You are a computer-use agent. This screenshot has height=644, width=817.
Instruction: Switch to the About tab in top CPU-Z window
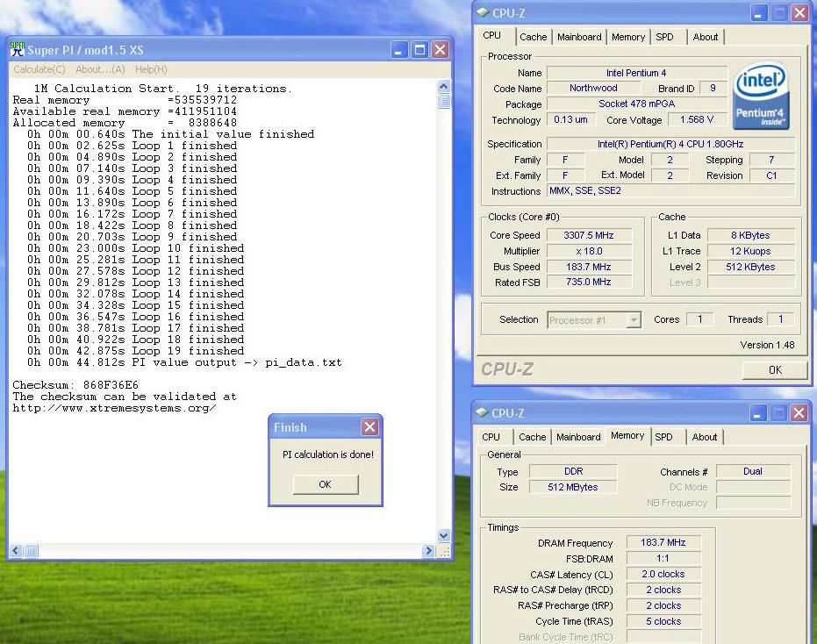pos(705,37)
